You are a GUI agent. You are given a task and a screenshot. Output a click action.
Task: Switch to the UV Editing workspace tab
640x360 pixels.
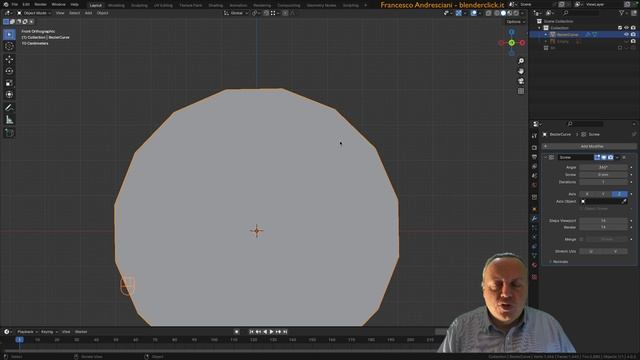[x=163, y=5]
